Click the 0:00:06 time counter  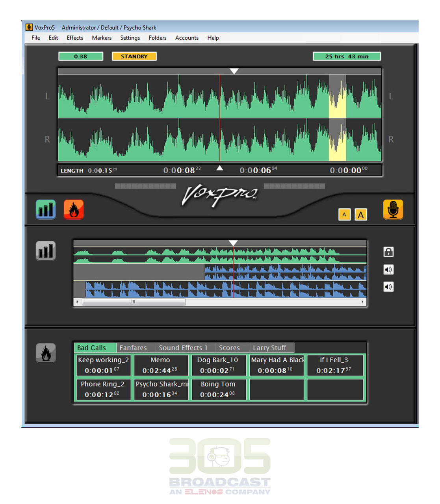[x=258, y=170]
